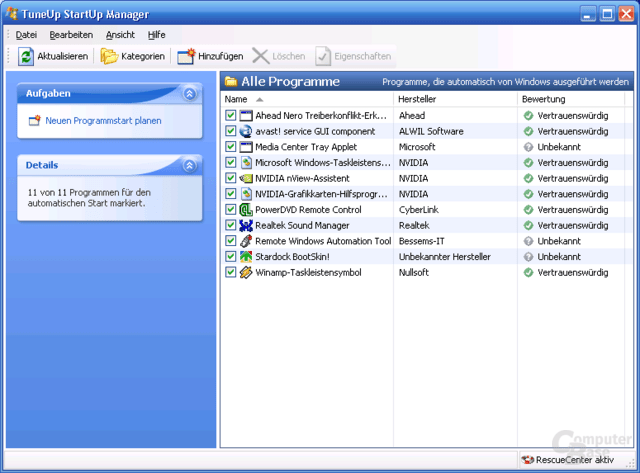
Task: Open the Bearbeiten menu
Action: [x=71, y=35]
